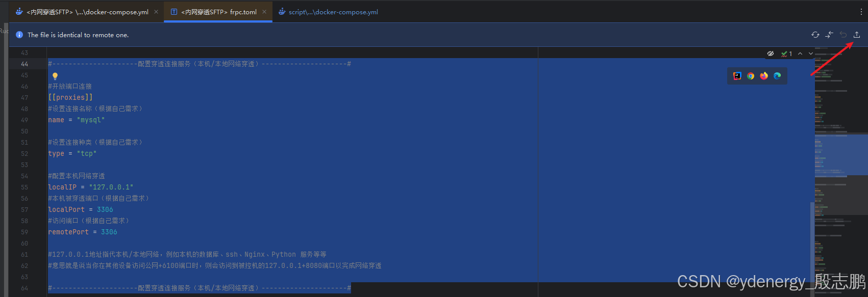Viewport: 868px width, 297px height.
Task: Click line number 44 in the gutter
Action: pyautogui.click(x=24, y=64)
